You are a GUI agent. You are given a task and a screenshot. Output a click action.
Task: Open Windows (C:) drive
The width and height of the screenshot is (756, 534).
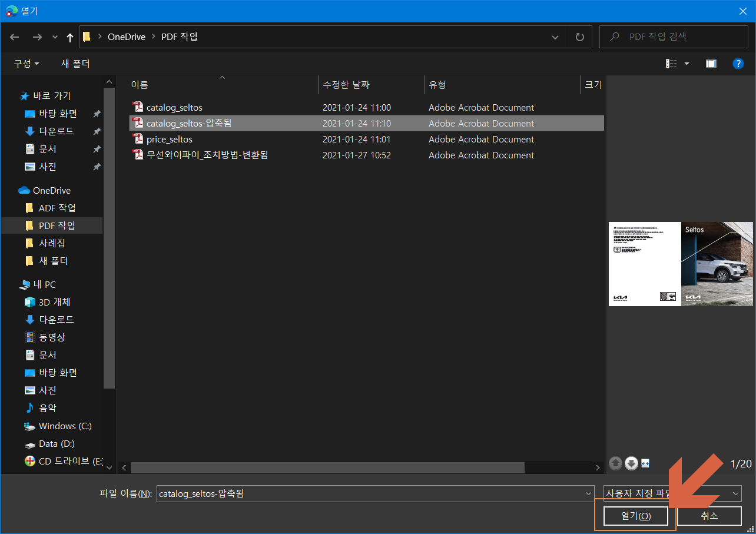click(x=65, y=426)
